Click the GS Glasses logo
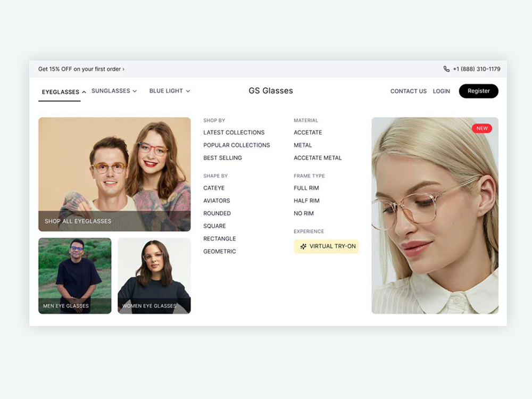Screen dimensions: 532x399 point(270,90)
